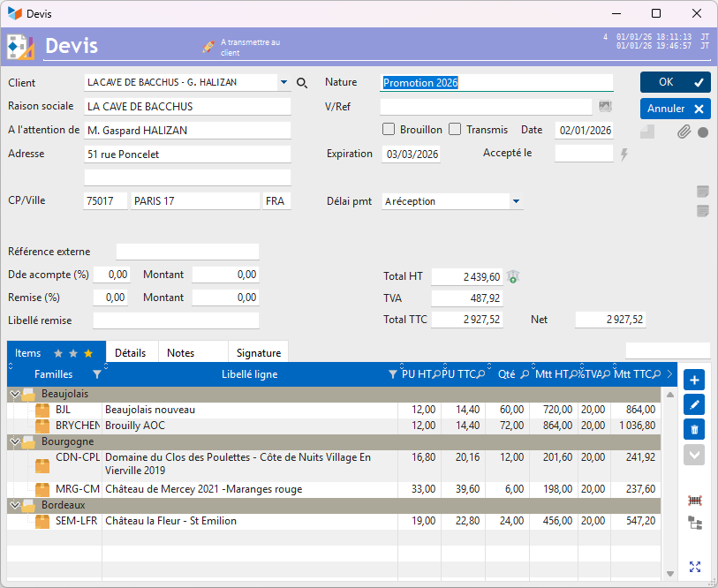
Task: Click the pencil icon to edit selected line
Action: tap(694, 405)
